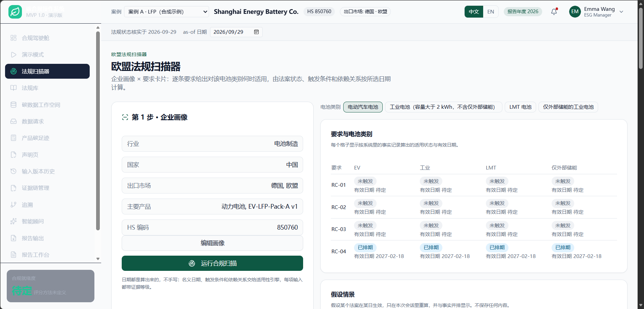
Task: Switch language to EN
Action: pyautogui.click(x=491, y=11)
